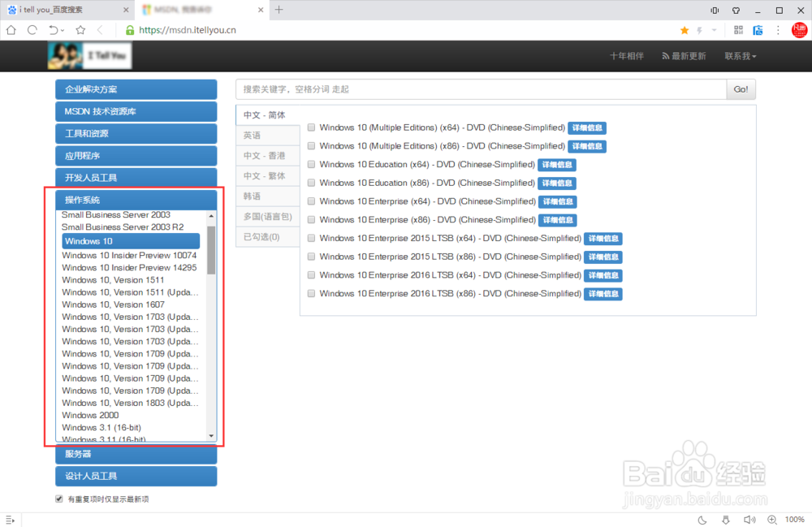Open 详细信息 for Enterprise 2016 LTSB x64
Screen dimensions: 812x527
pos(603,275)
